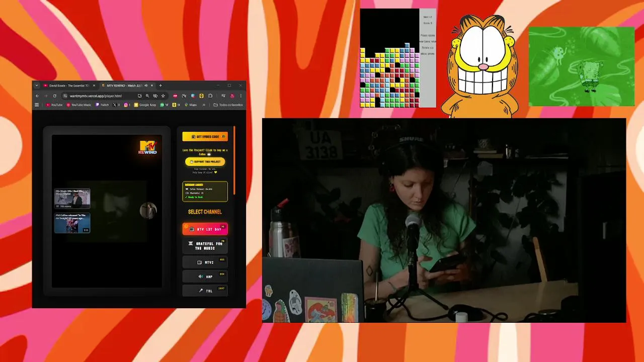Open the extensions puzzle icon
The width and height of the screenshot is (644, 362).
pyautogui.click(x=210, y=96)
